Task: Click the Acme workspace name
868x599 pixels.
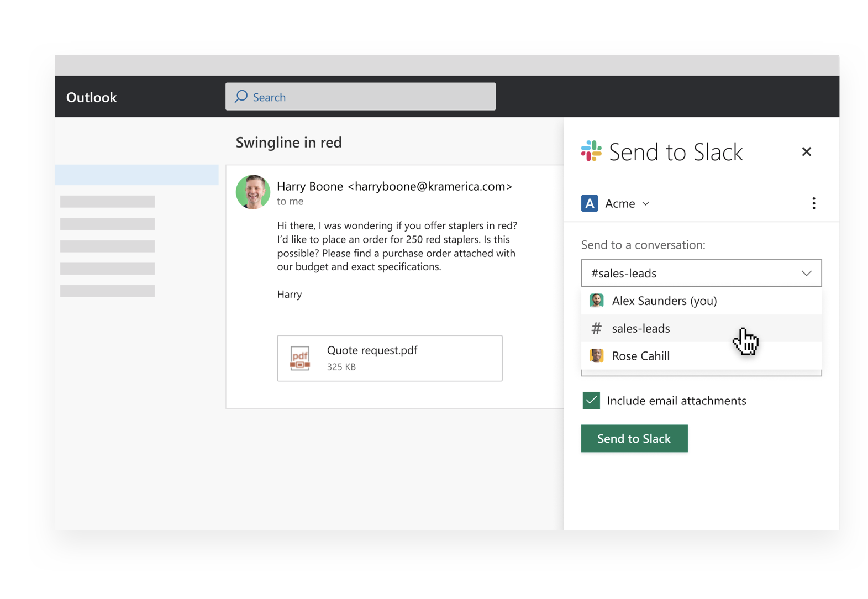Action: (x=620, y=204)
